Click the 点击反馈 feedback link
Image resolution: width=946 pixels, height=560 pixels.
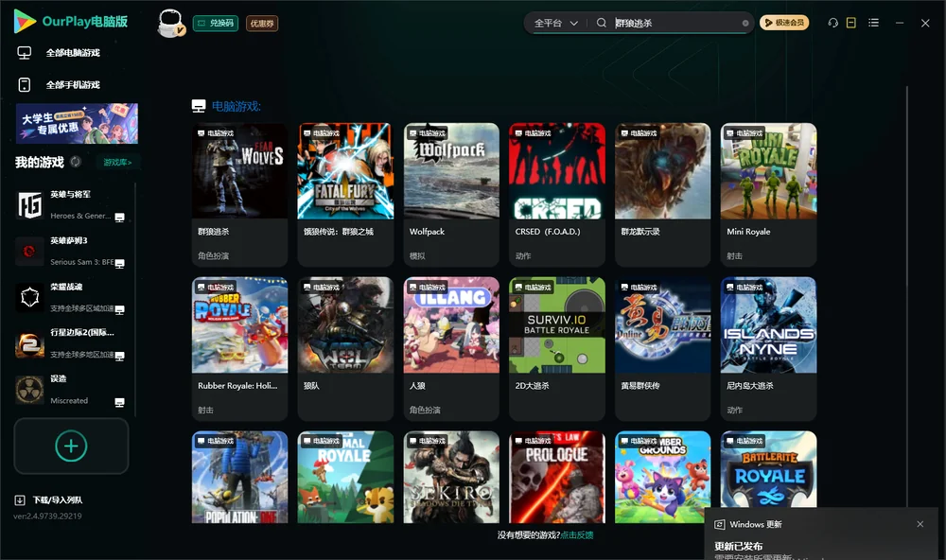[577, 534]
